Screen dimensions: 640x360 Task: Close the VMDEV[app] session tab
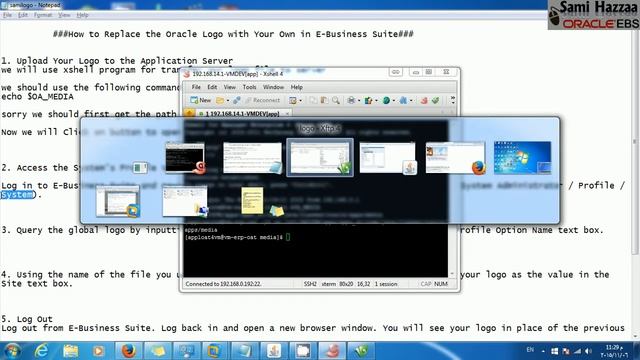click(x=287, y=113)
